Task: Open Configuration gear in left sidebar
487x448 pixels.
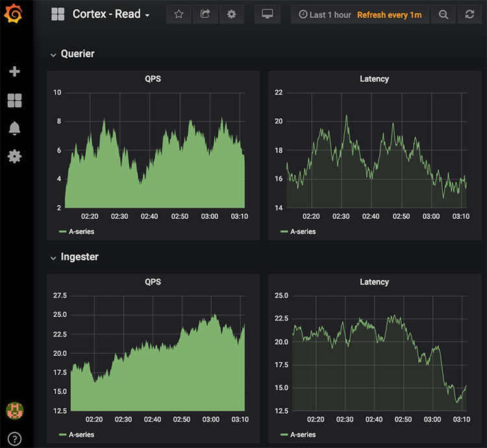Action: 14,156
